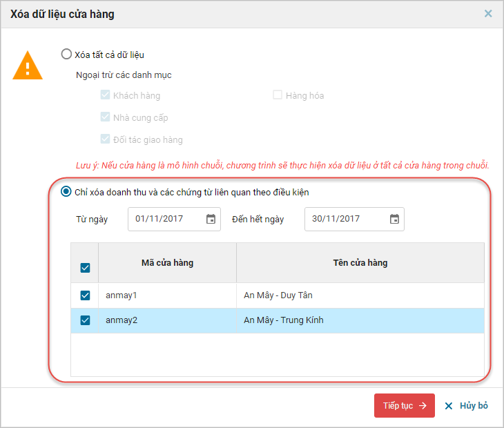Open the Từ ngày calendar picker icon
The height and width of the screenshot is (428, 504).
(211, 219)
